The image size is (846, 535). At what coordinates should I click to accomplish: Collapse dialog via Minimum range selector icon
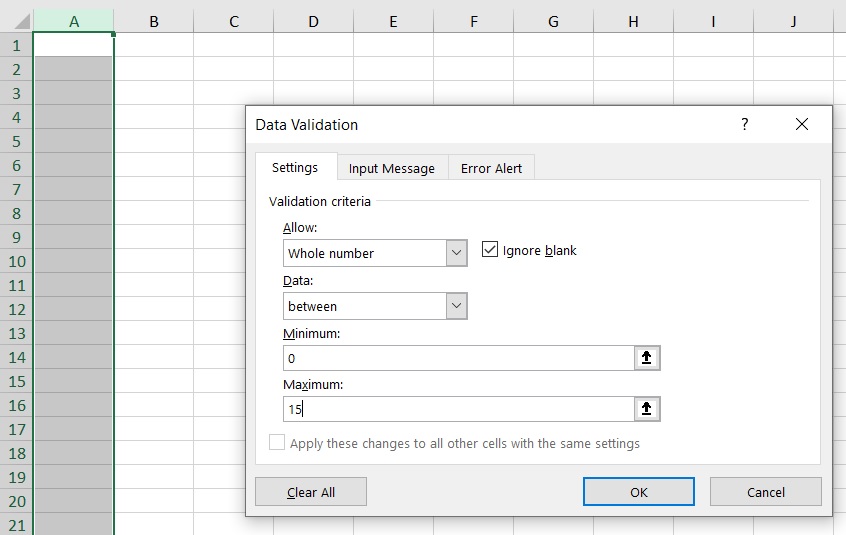point(647,358)
